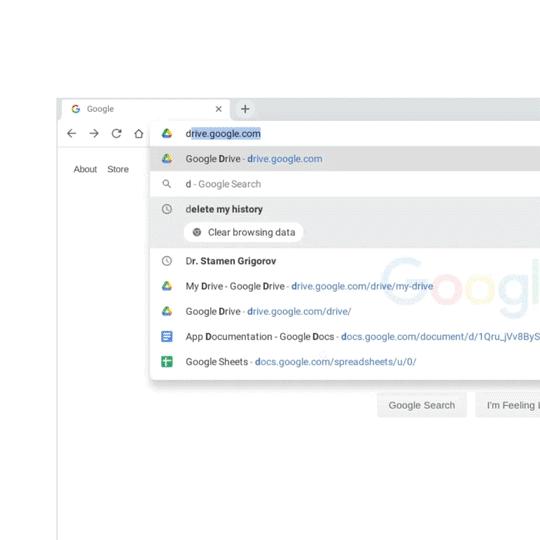Open the About link
The image size is (540, 540).
85,169
